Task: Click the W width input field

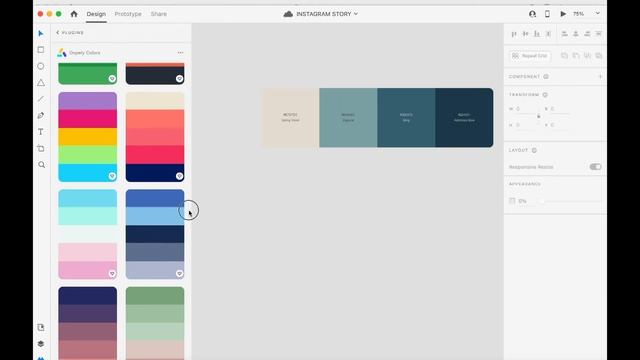Action: (x=526, y=109)
